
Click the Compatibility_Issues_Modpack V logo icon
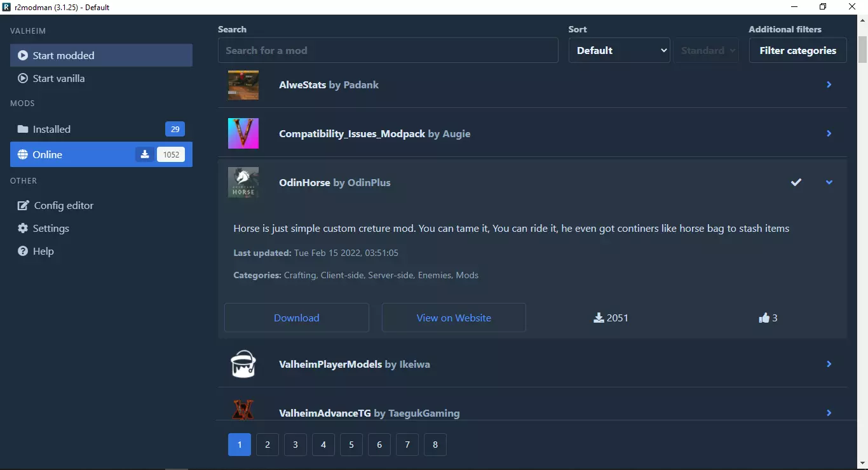(x=243, y=133)
